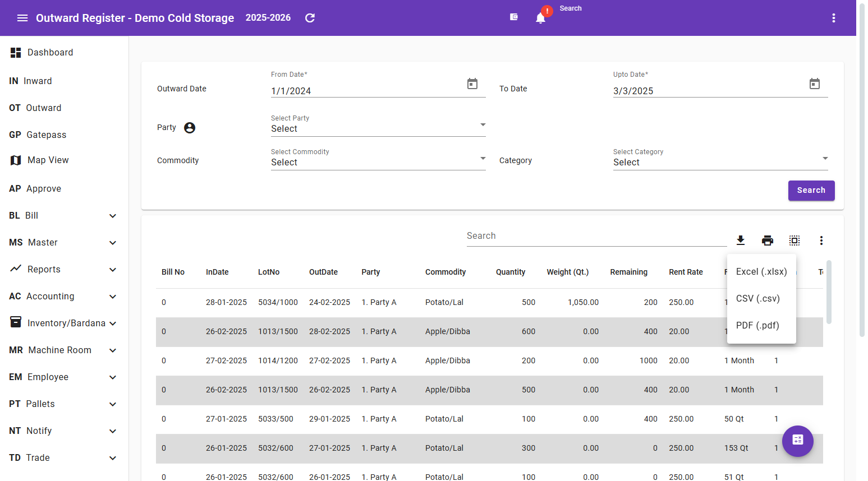Open the From Date calendar picker
The image size is (868, 481).
[472, 84]
